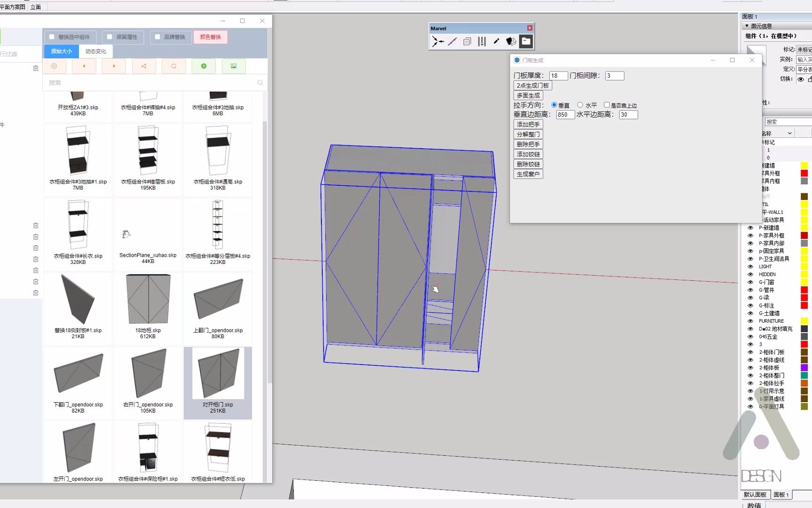
Task: Select the line drawing tool in Marvel toolbar
Action: (x=452, y=41)
